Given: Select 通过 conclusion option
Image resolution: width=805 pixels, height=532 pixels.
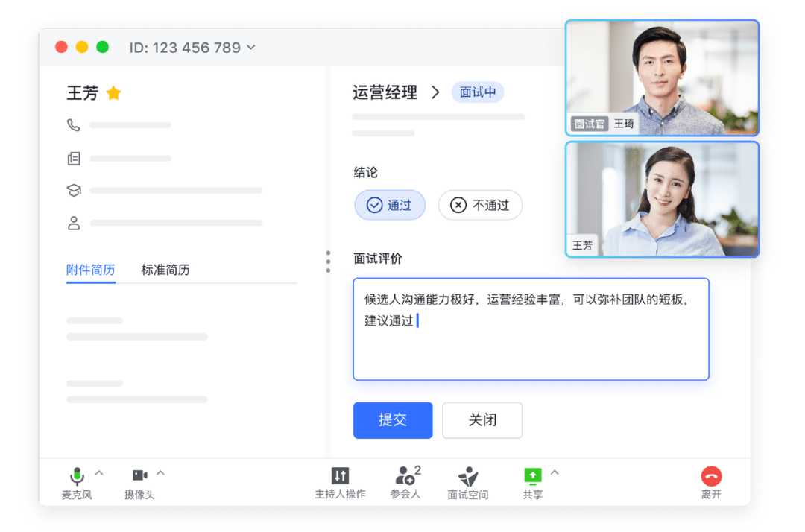Looking at the screenshot, I should coord(390,205).
